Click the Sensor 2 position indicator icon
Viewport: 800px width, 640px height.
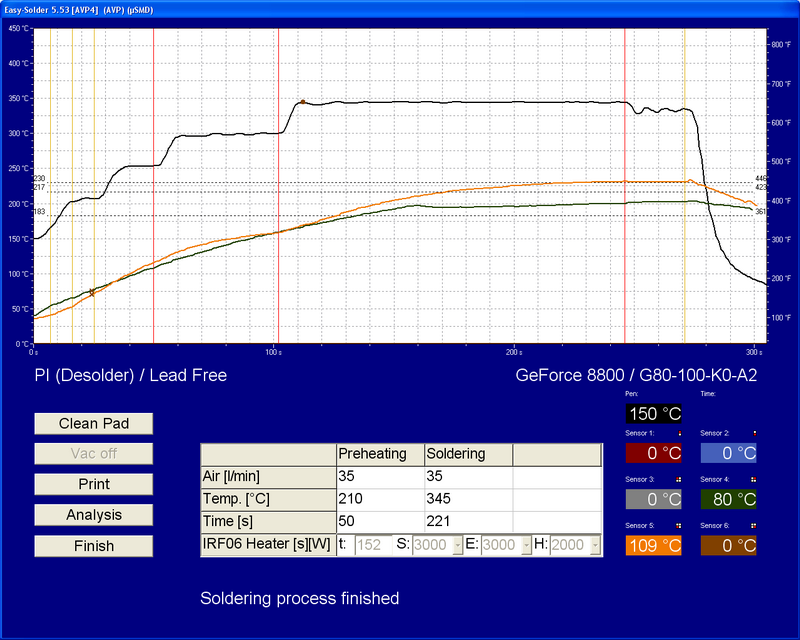[754, 433]
